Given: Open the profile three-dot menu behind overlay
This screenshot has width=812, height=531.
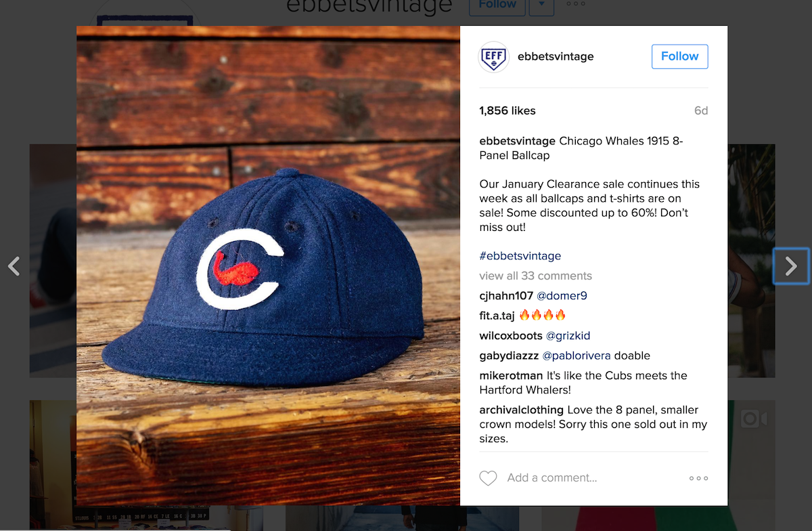Looking at the screenshot, I should 576,4.
